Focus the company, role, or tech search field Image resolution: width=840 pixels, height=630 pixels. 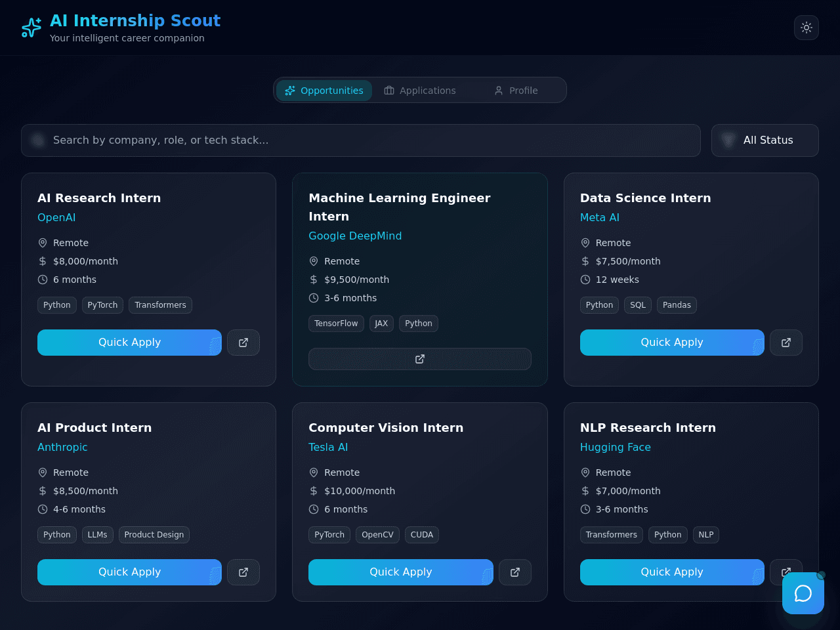tap(361, 140)
